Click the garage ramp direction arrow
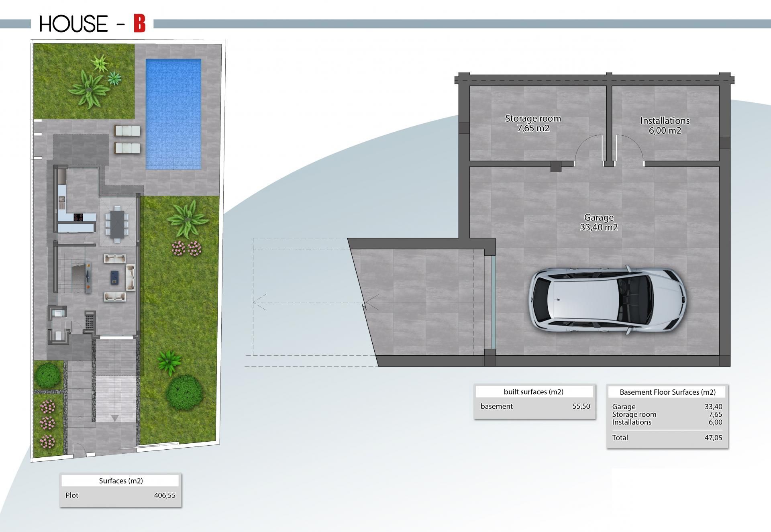 (424, 302)
